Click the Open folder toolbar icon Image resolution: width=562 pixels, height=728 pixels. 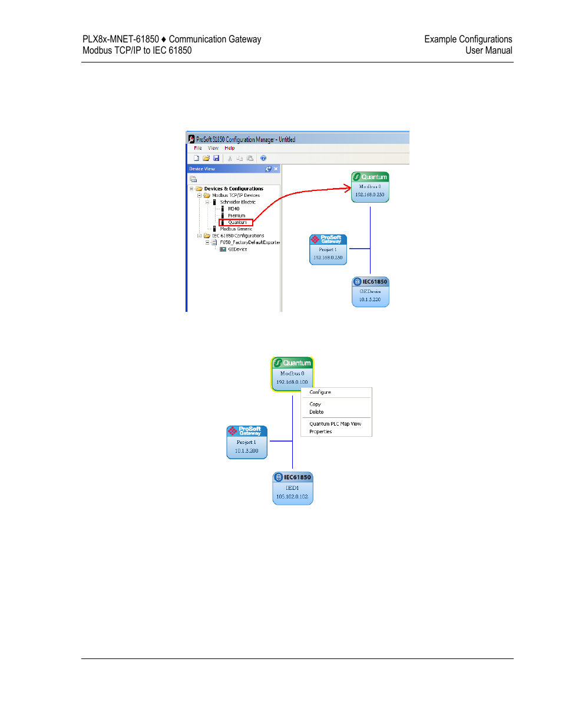click(206, 159)
